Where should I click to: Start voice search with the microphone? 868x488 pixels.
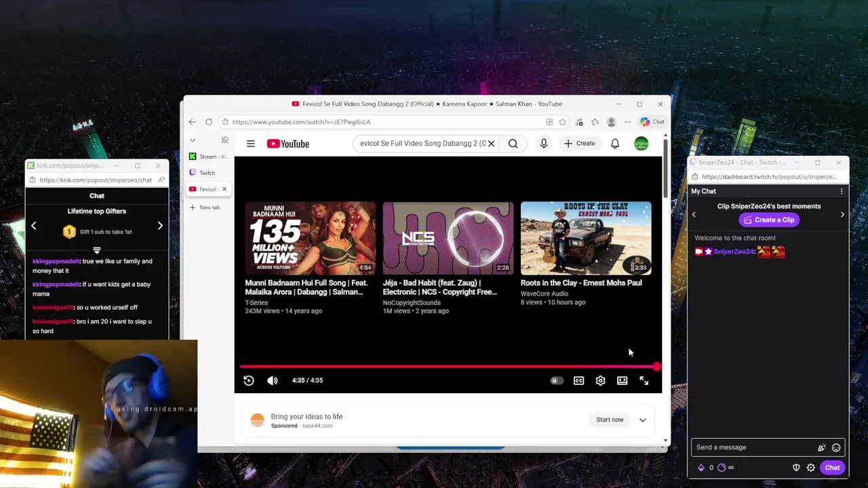pyautogui.click(x=543, y=144)
